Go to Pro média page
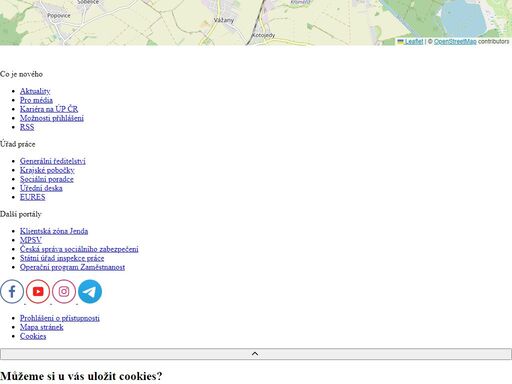Screen dimensions: 512x384 [x=36, y=100]
